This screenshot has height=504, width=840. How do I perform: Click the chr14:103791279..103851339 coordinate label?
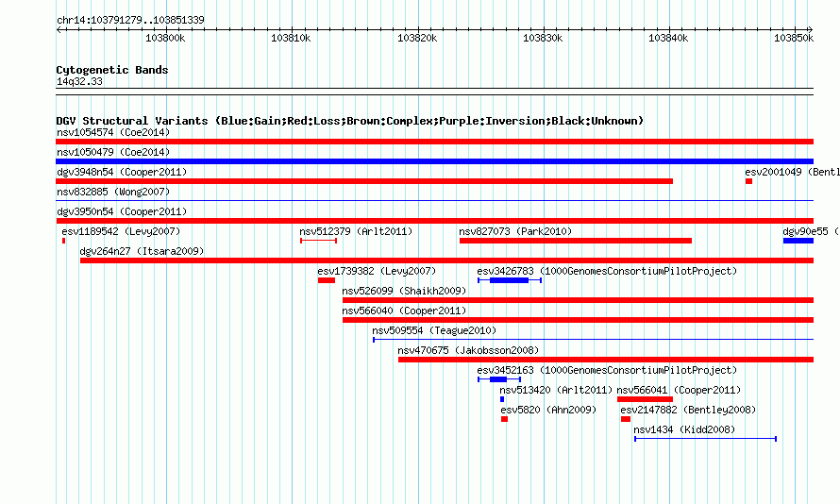(x=130, y=20)
